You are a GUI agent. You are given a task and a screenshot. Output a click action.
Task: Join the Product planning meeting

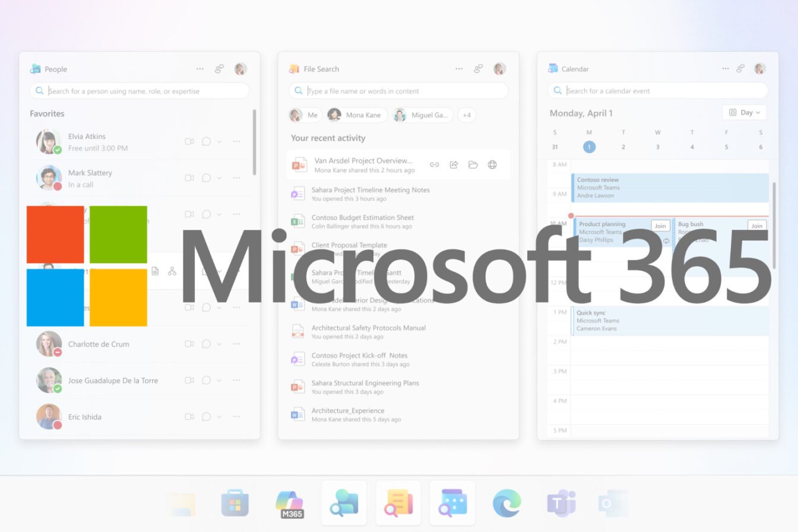660,226
